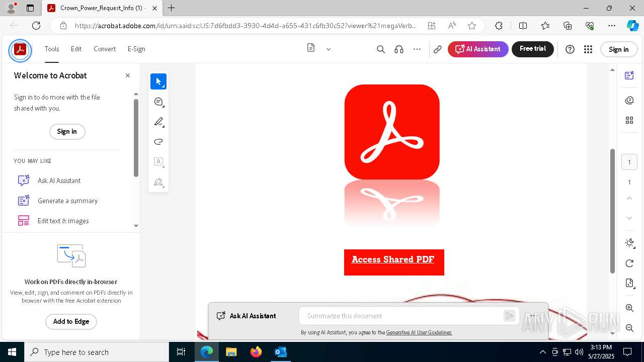Click Sign in at top right
The height and width of the screenshot is (362, 644).
(x=618, y=49)
